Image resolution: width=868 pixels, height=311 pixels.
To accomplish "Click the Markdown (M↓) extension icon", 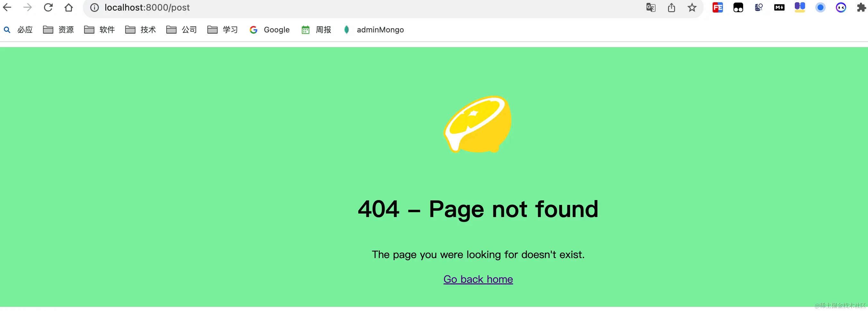I will [x=779, y=7].
